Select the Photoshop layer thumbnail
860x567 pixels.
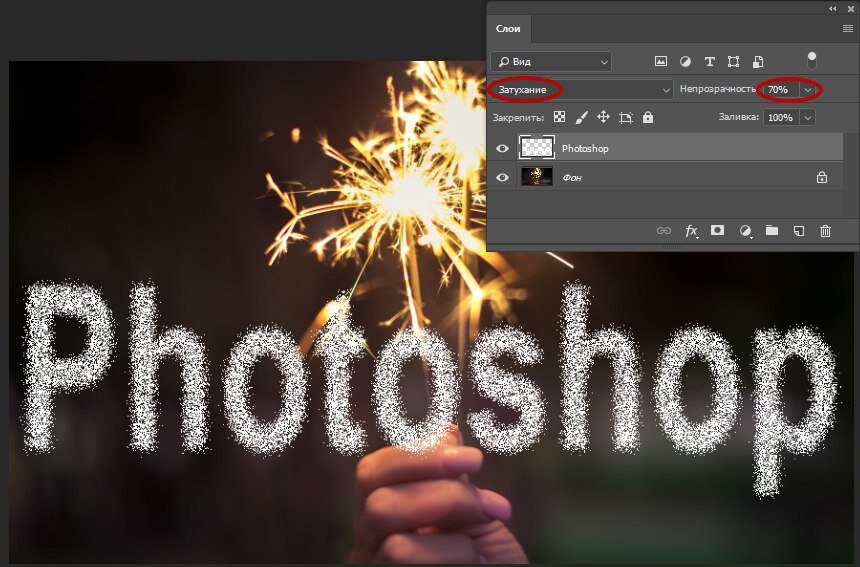pos(536,148)
